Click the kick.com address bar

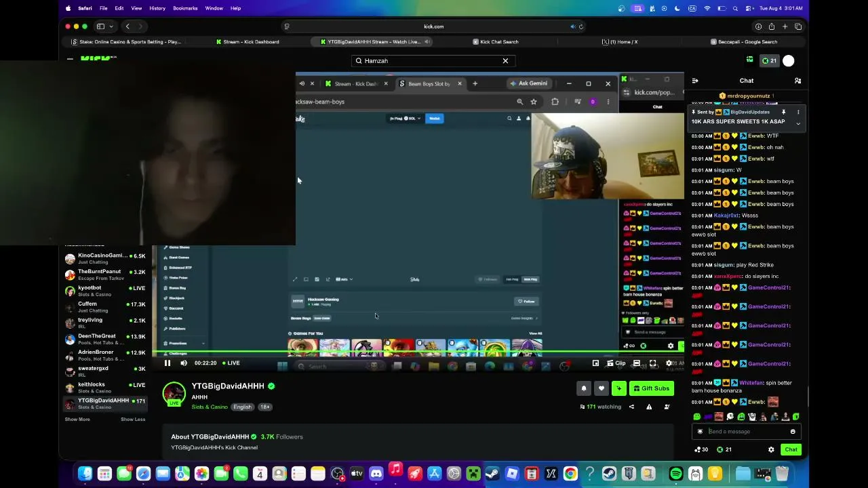[x=433, y=26]
